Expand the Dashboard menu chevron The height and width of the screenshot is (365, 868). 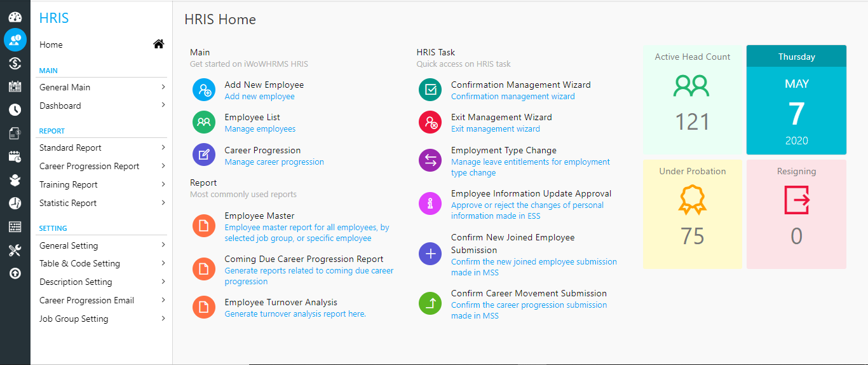(163, 106)
